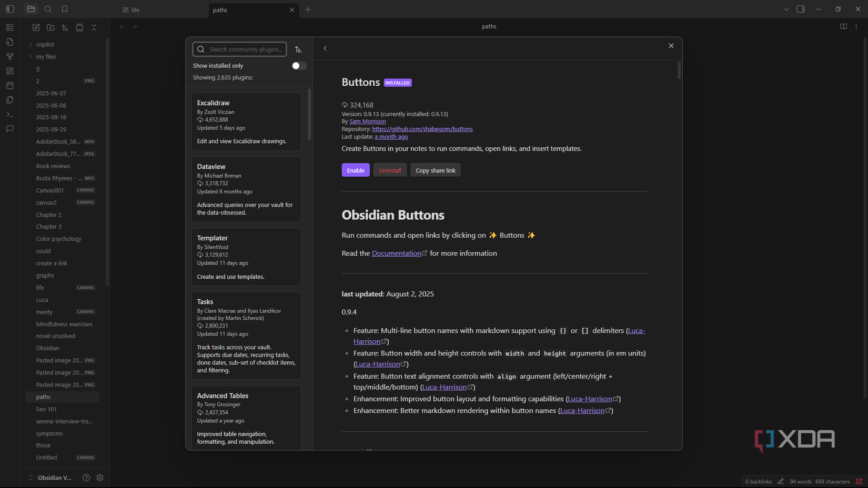Image resolution: width=868 pixels, height=488 pixels.
Task: Change plugin sort order with the sort icon
Action: [x=298, y=49]
